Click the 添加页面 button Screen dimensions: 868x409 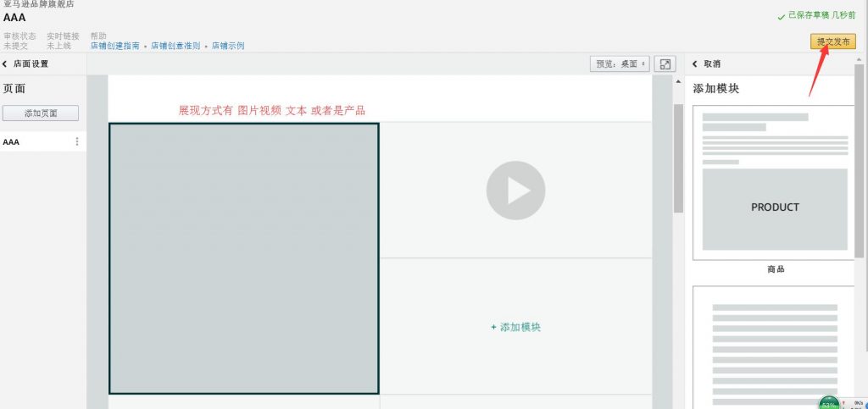(41, 113)
